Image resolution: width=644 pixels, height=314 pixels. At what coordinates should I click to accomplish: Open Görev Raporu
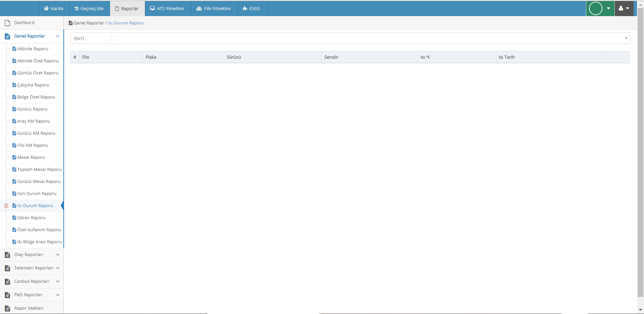[x=31, y=218]
